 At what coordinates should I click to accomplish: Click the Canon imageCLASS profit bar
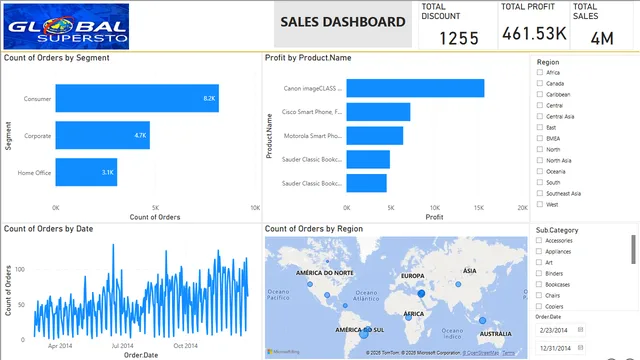(x=415, y=88)
